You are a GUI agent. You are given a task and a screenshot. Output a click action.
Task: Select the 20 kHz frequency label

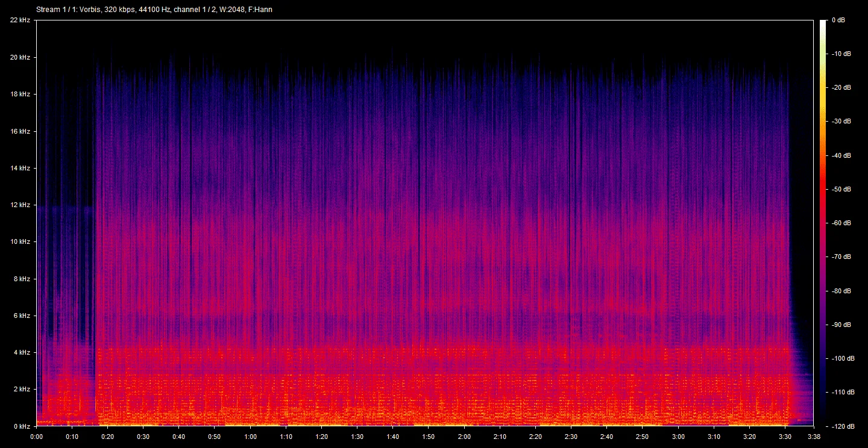(x=20, y=57)
